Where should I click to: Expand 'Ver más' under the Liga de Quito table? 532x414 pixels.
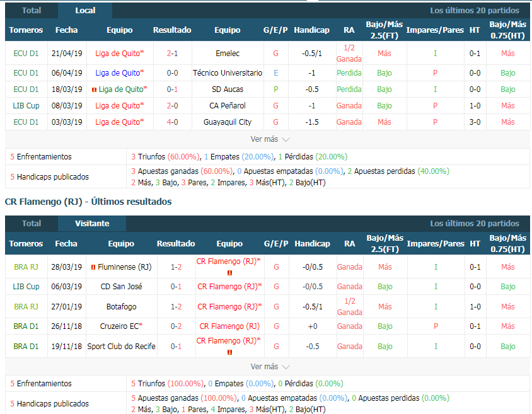point(270,139)
